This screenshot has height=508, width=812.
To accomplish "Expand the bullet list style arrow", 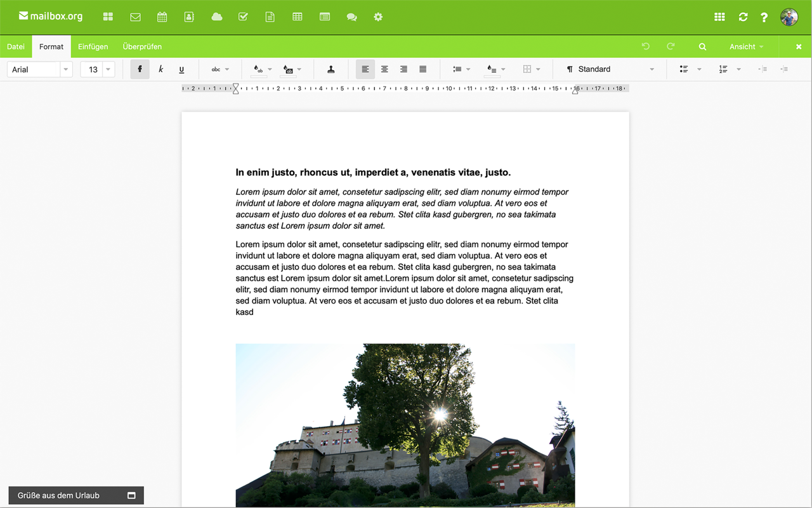I will point(699,69).
